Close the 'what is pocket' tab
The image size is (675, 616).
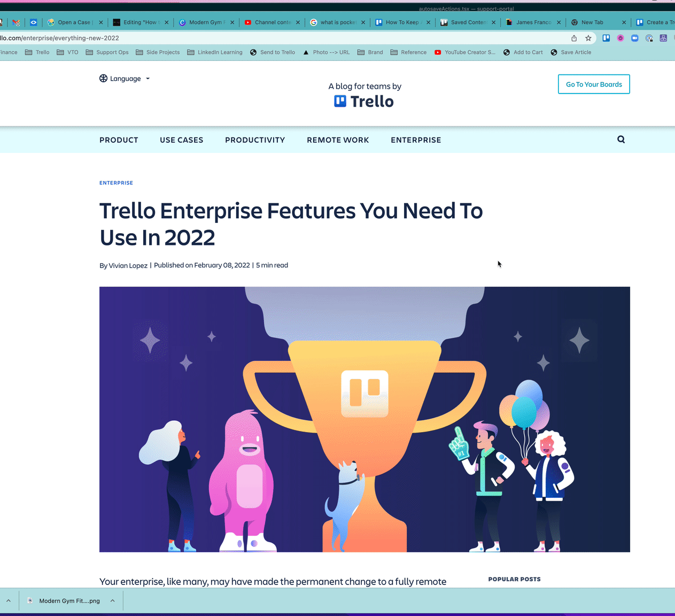click(363, 22)
